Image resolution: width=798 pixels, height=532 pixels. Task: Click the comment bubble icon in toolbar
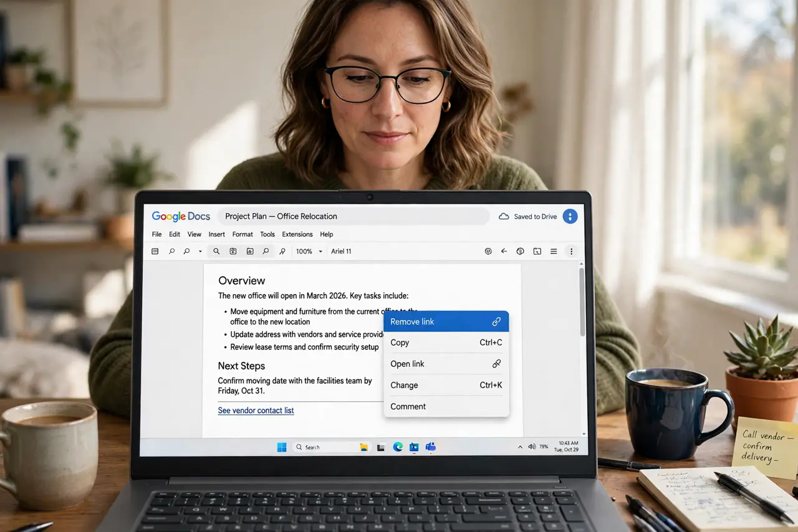[521, 251]
